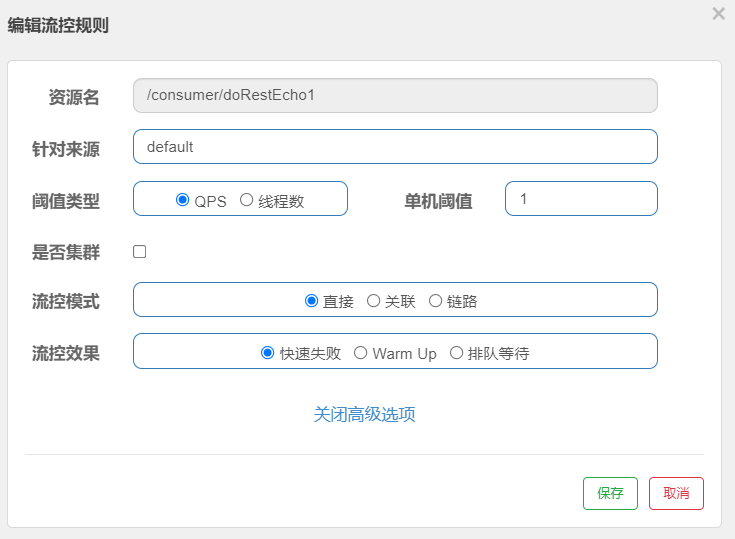Toggle the 是否集群 checkbox
This screenshot has width=735, height=539.
coord(139,252)
